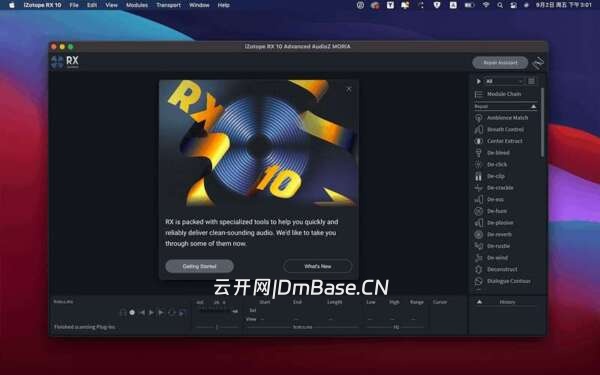Screen dimensions: 600x375
Task: Click the 'Finished scanning Plug-ins' status text
Action: point(85,327)
